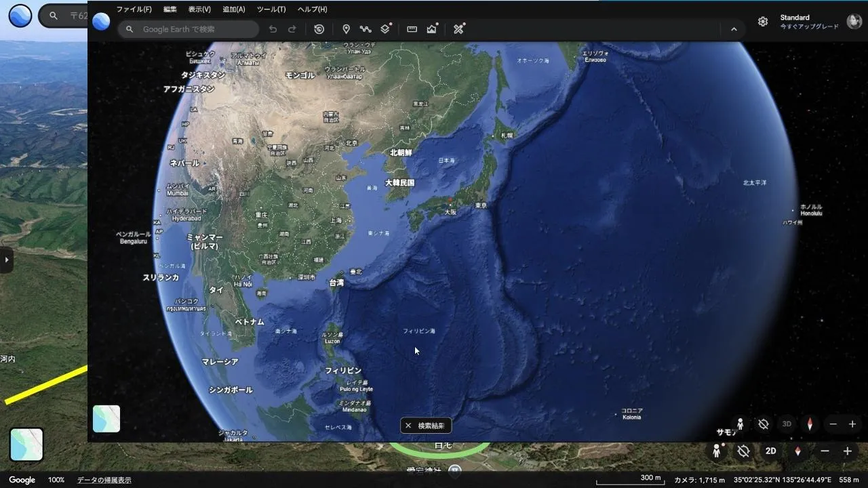Select the ruler measure tool
This screenshot has width=868, height=488.
[x=412, y=29]
